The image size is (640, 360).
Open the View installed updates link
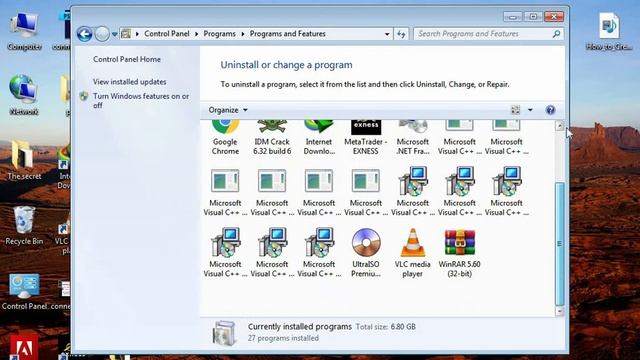point(129,82)
